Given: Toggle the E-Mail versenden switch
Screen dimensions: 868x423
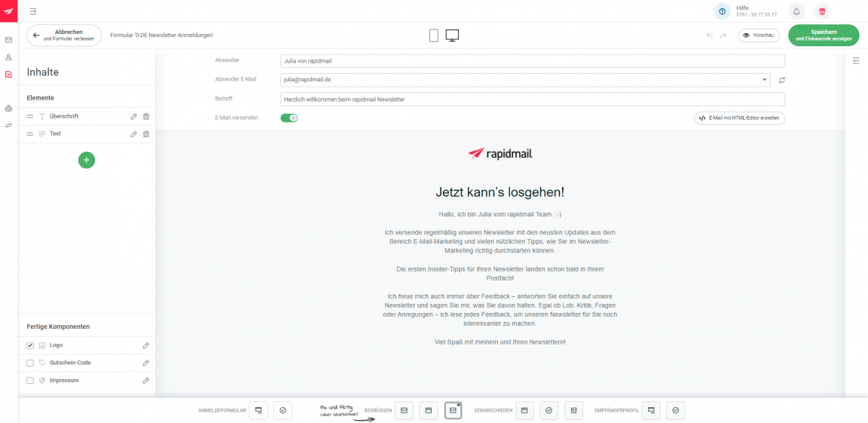Looking at the screenshot, I should coord(289,118).
